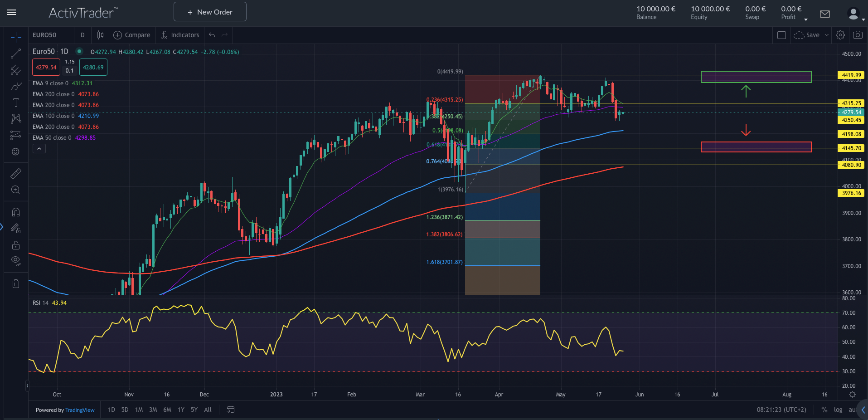Hide all drawings with the eye icon
This screenshot has width=868, height=420.
point(15,261)
